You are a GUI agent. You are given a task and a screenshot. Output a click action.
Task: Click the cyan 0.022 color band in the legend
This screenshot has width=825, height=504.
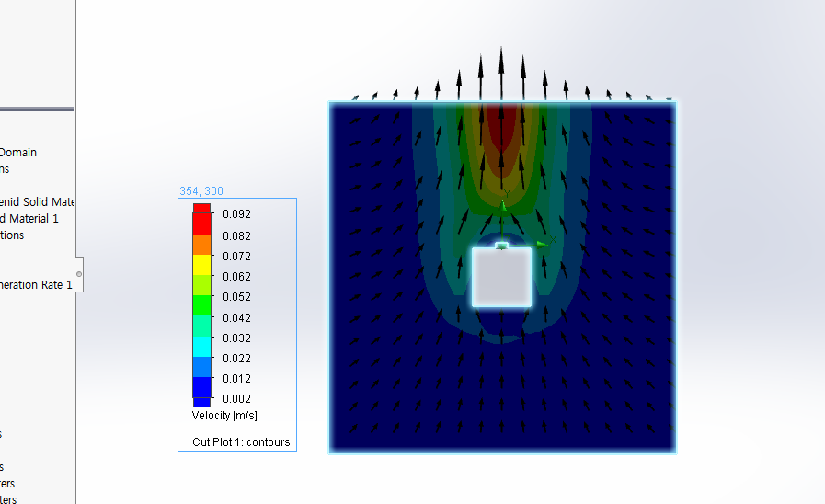coord(202,346)
